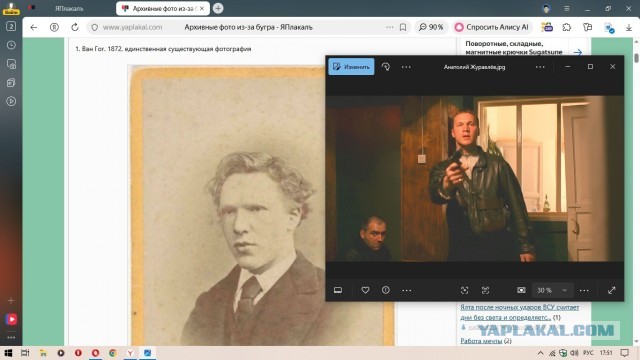The height and width of the screenshot is (360, 640).
Task: Show hidden tray icons with the chevron
Action: point(540,353)
